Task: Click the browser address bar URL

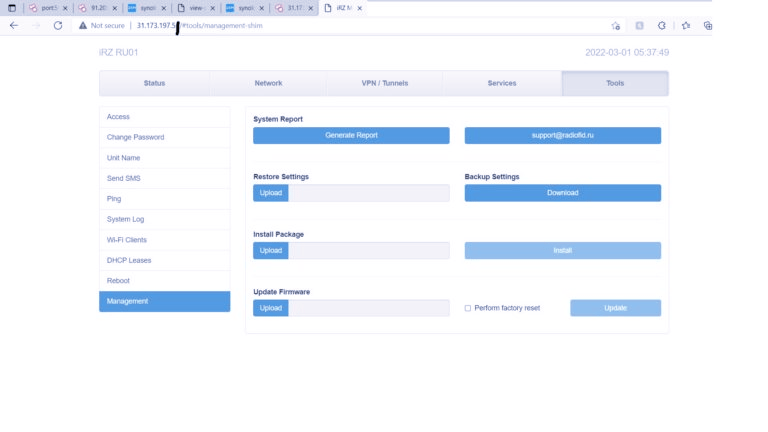Action: (230, 25)
